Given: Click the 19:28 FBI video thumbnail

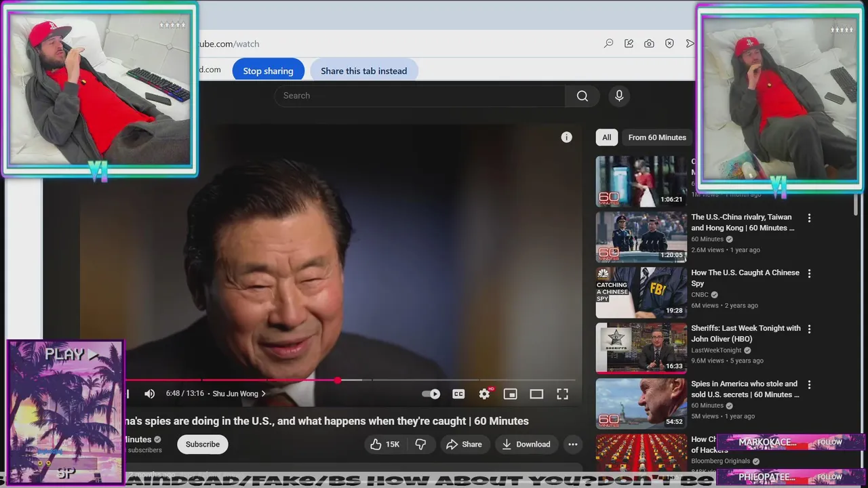Looking at the screenshot, I should click(x=641, y=292).
